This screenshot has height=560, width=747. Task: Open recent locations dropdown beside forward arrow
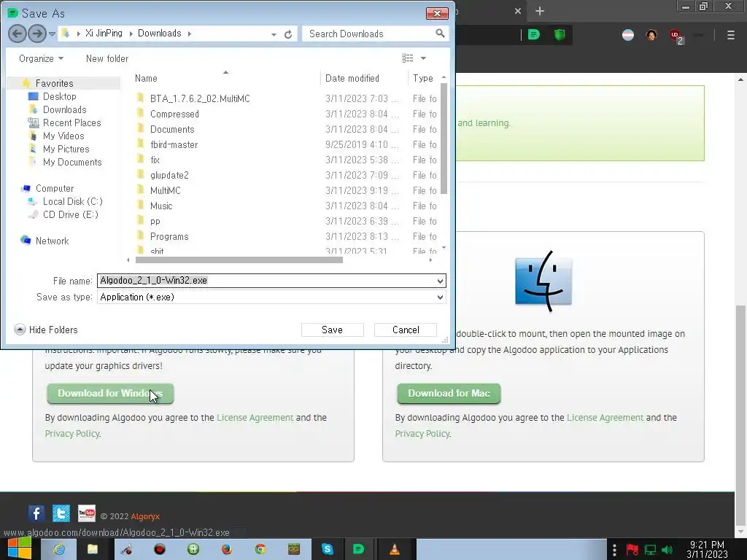52,34
